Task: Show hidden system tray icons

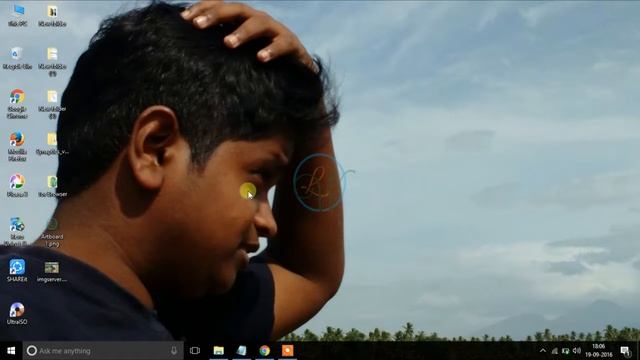Action: (542, 351)
